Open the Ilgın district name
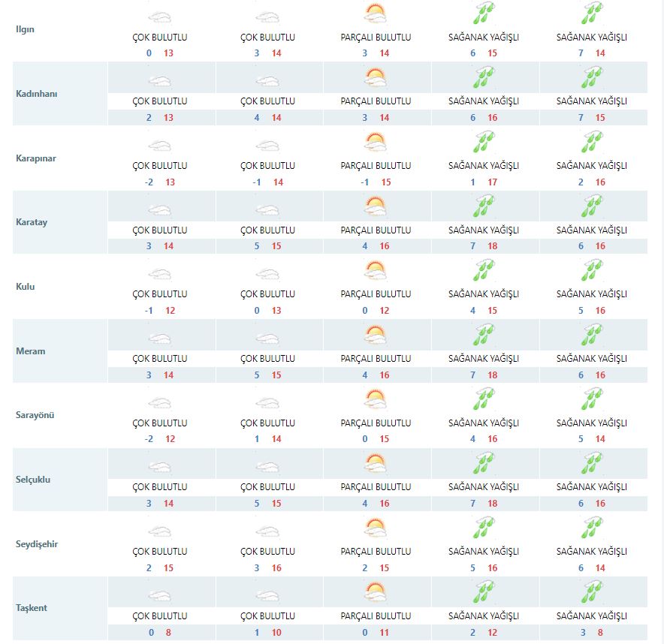Viewport: 664px width, 644px height. (25, 29)
